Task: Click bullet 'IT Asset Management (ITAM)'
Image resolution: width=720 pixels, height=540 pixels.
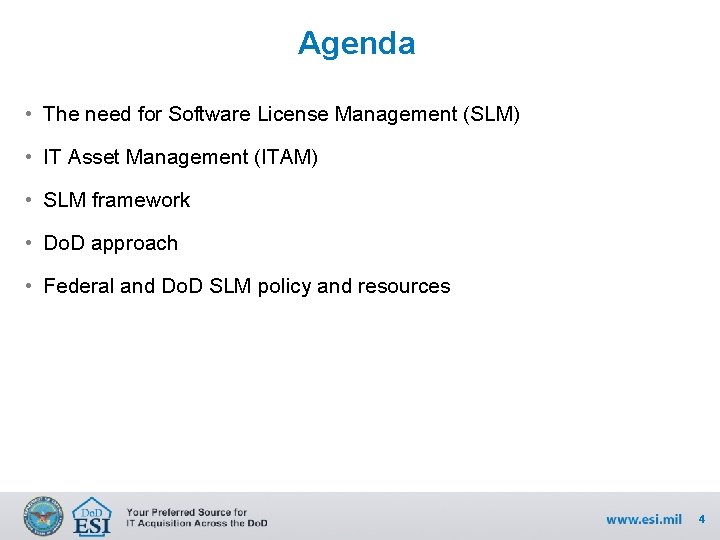Action: [180, 157]
